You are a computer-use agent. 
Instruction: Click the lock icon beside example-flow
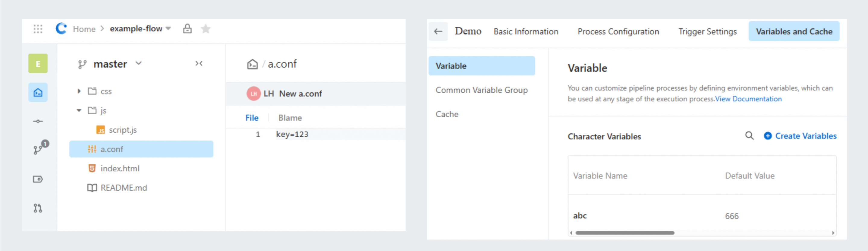(x=187, y=29)
